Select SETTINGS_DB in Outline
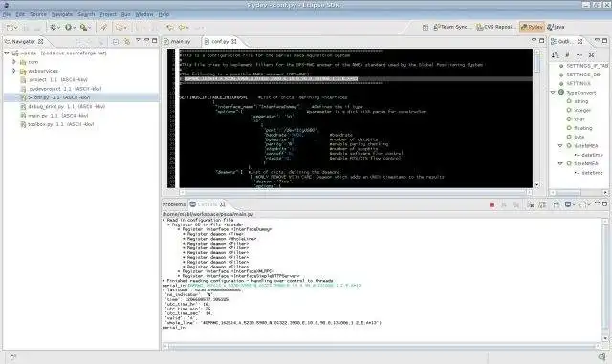The image size is (612, 364). point(579,75)
